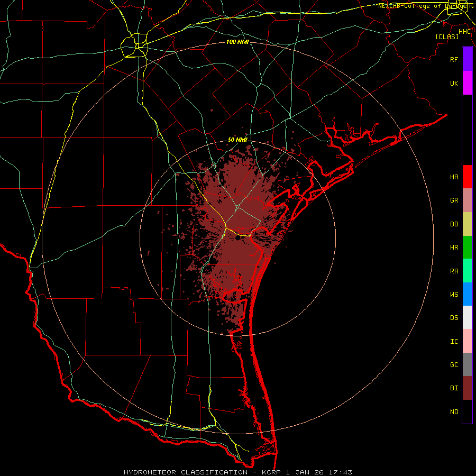Click the [CLAS] label
Image resolution: width=476 pixels, height=476 pixels.
pos(447,36)
